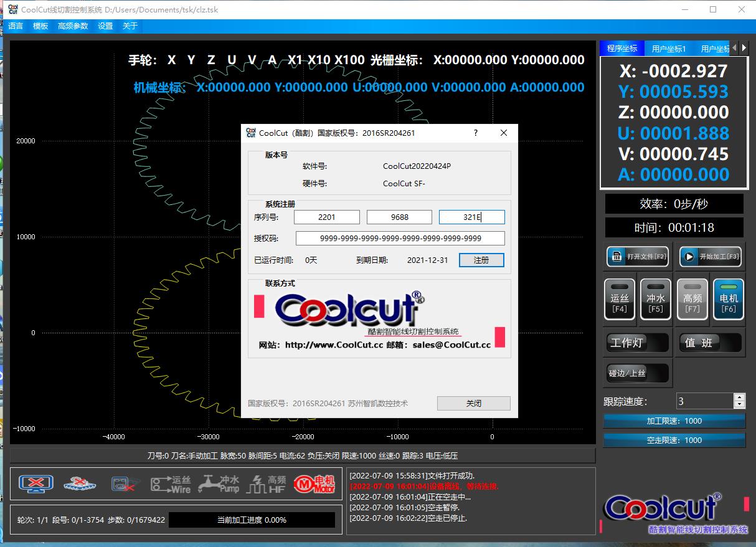
Task: Toggle the 工作灯 work light switch
Action: pyautogui.click(x=638, y=343)
